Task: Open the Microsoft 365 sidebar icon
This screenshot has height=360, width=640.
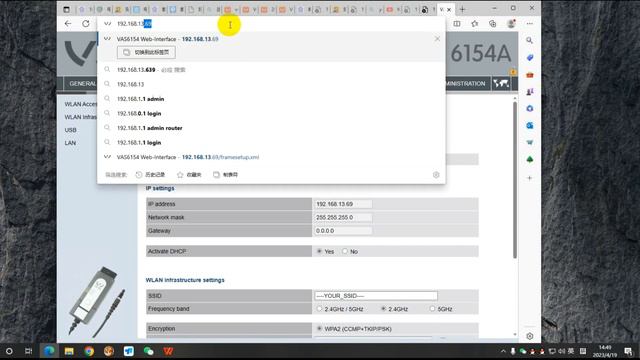Action: 529,109
